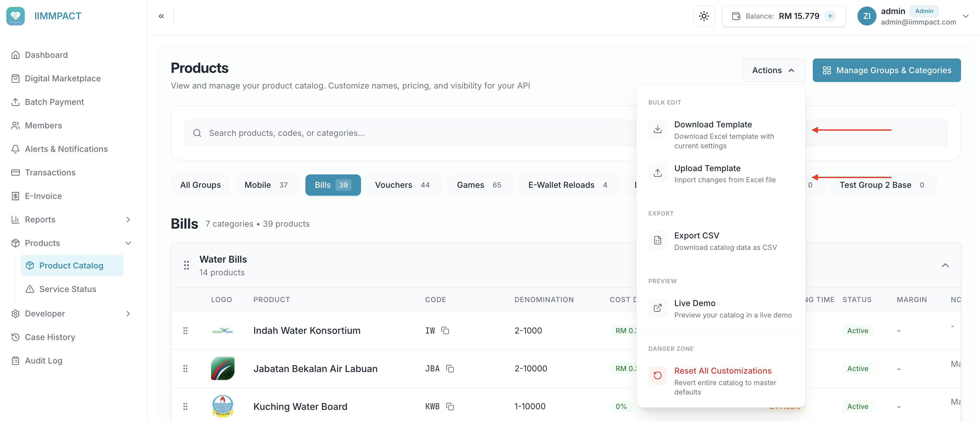Click Indah Water Konsortium product name
The height and width of the screenshot is (422, 980).
[x=307, y=331]
